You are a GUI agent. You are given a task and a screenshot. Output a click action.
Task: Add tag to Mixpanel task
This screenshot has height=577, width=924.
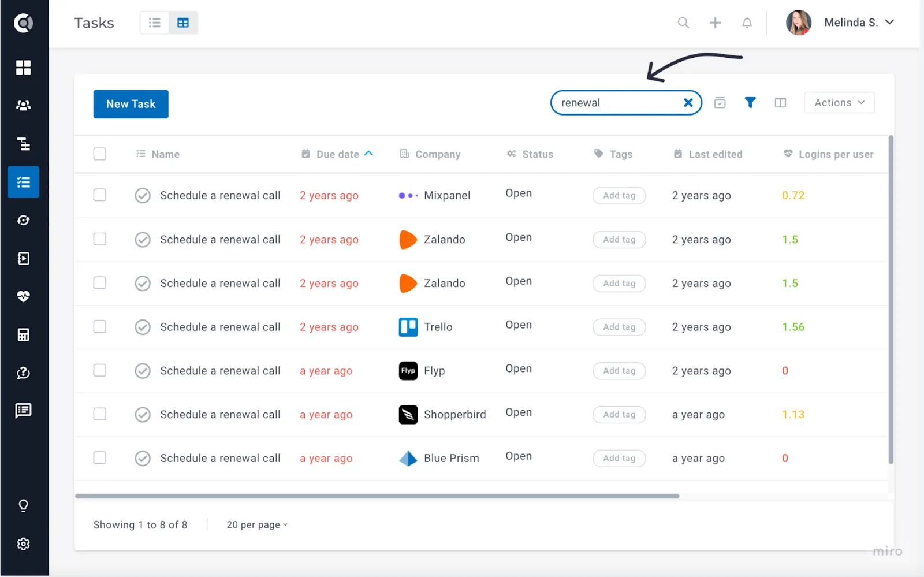(619, 196)
